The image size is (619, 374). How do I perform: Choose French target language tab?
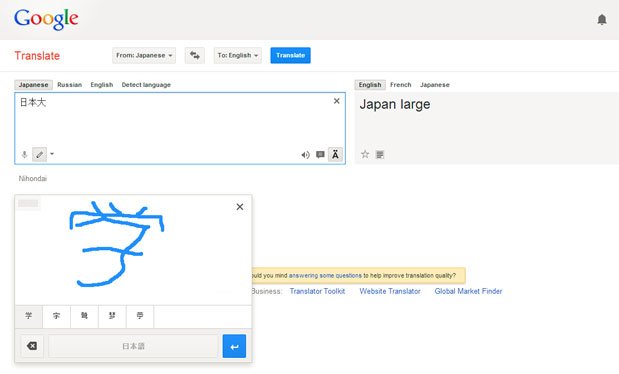[400, 85]
